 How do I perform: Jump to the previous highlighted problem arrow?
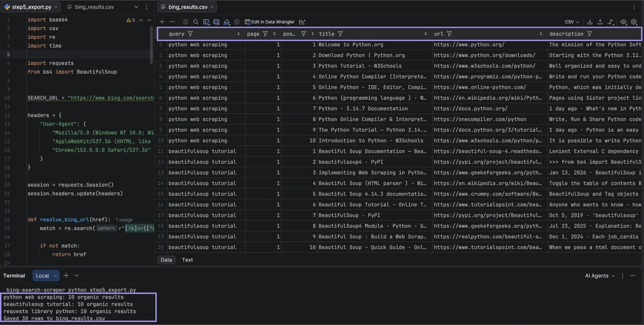pos(141,20)
